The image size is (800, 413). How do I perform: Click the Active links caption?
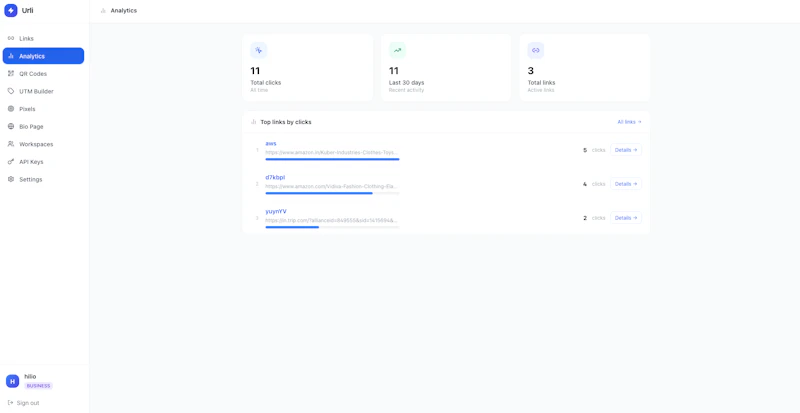tap(541, 90)
